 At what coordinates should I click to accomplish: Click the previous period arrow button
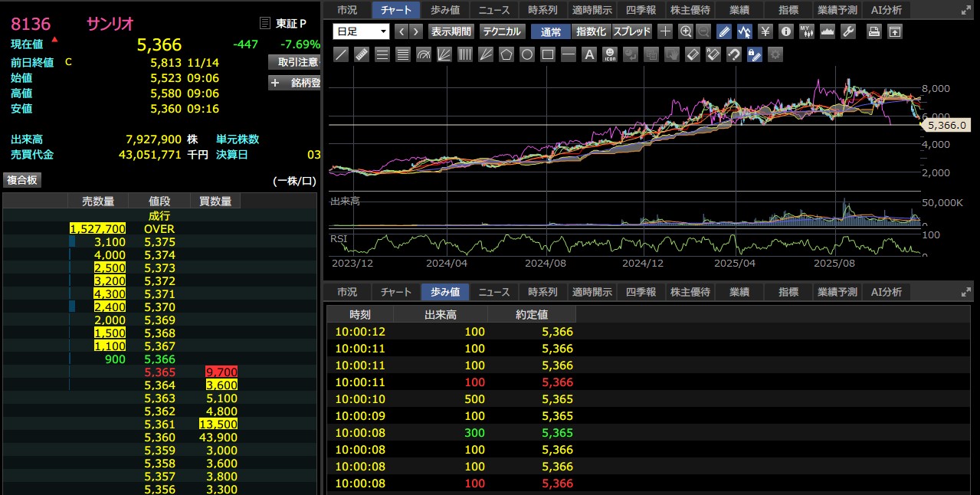402,31
